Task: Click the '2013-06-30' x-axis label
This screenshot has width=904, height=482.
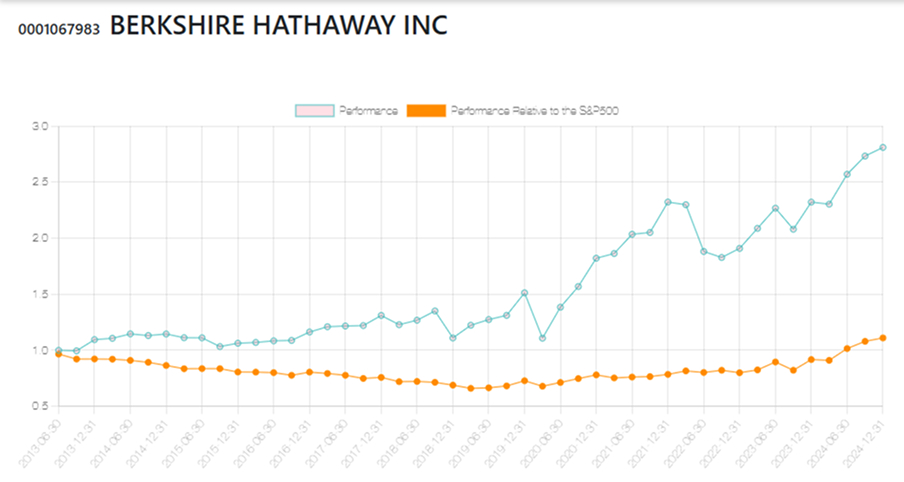Action: 40,444
